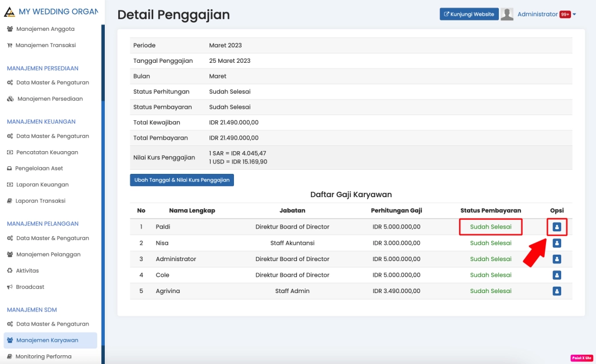
Task: Open the Manajemen Persediaan menu item
Action: coord(49,99)
